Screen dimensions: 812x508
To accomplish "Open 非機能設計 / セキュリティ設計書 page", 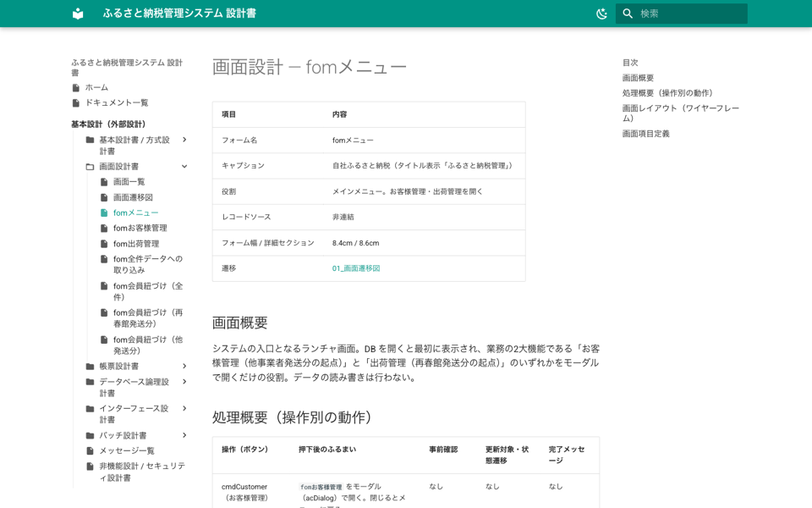I will click(142, 472).
